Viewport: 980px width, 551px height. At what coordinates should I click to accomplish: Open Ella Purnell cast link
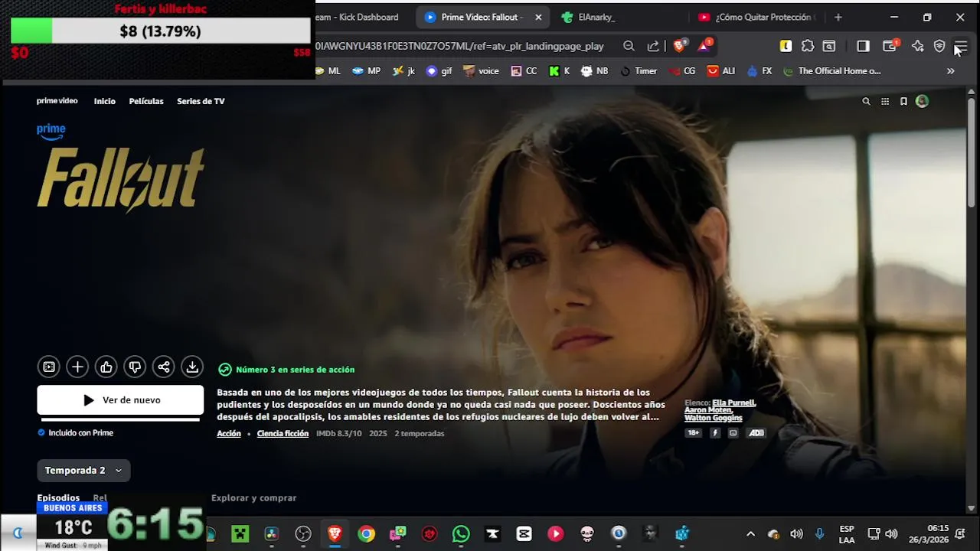pos(733,403)
